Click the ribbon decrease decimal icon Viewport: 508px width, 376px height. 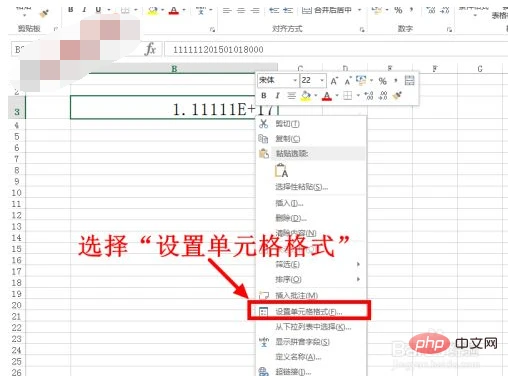click(x=445, y=10)
